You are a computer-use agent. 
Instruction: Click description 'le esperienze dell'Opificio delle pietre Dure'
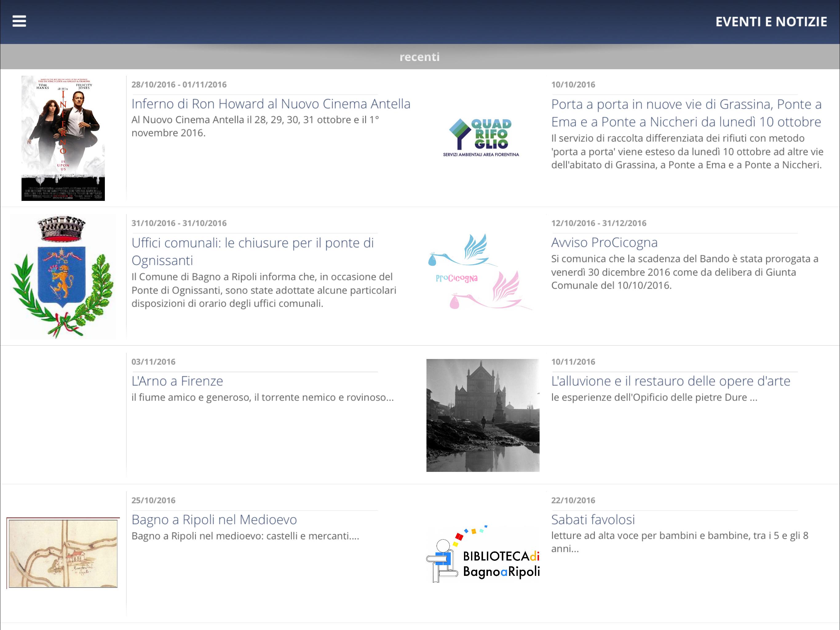tap(654, 397)
